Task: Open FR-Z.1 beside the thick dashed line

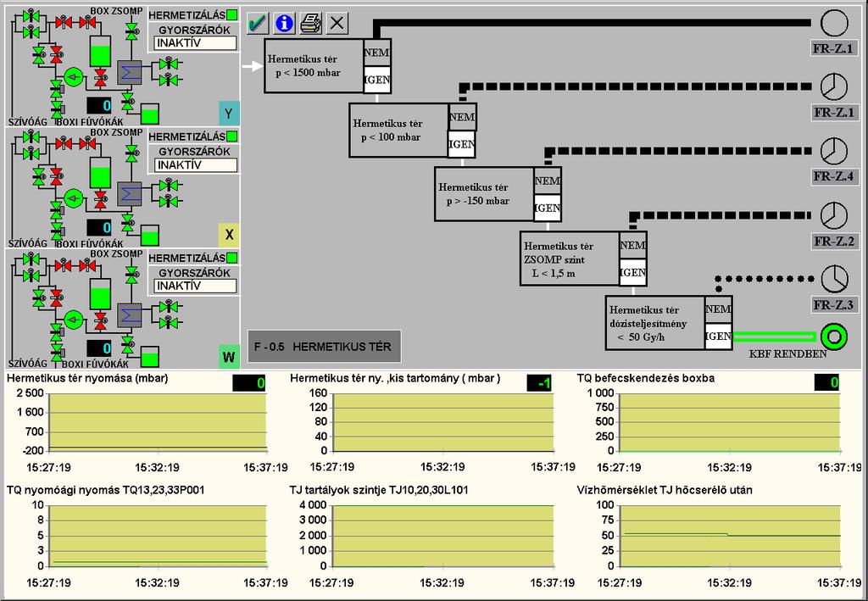Action: click(833, 113)
